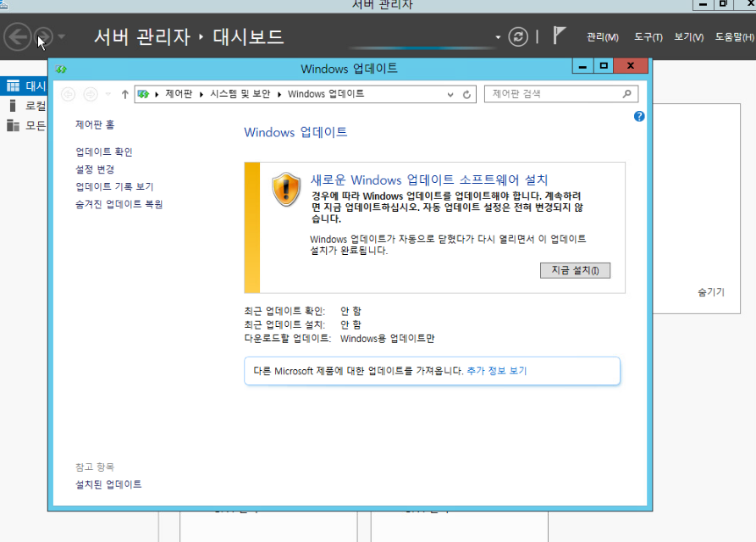This screenshot has height=542, width=756.
Task: Click address bar Windows Update icon
Action: tap(143, 94)
